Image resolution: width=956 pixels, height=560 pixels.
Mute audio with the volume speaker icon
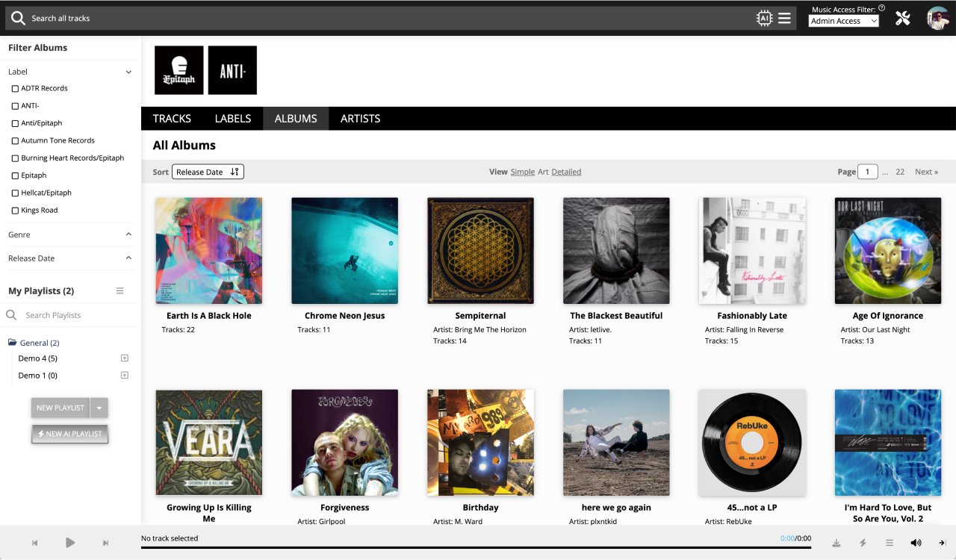point(916,543)
